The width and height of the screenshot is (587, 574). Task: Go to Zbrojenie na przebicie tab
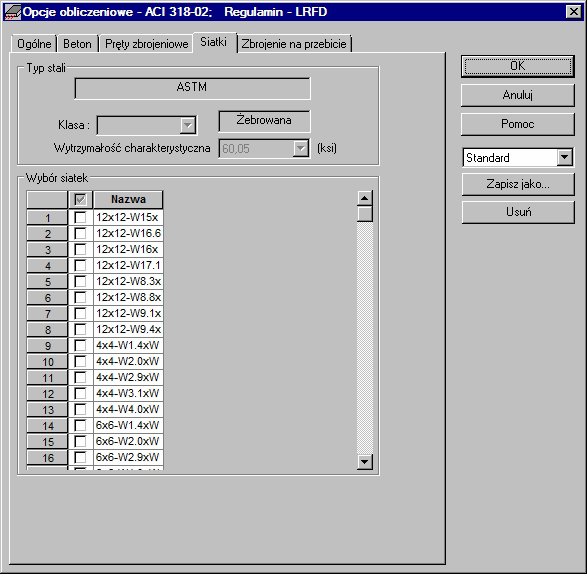tap(294, 44)
